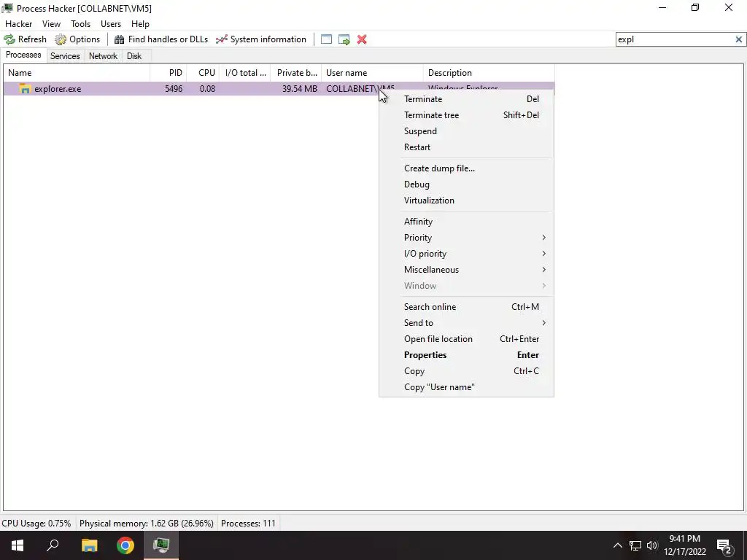Click the red X kill window icon
This screenshot has height=560, width=747.
click(x=362, y=39)
